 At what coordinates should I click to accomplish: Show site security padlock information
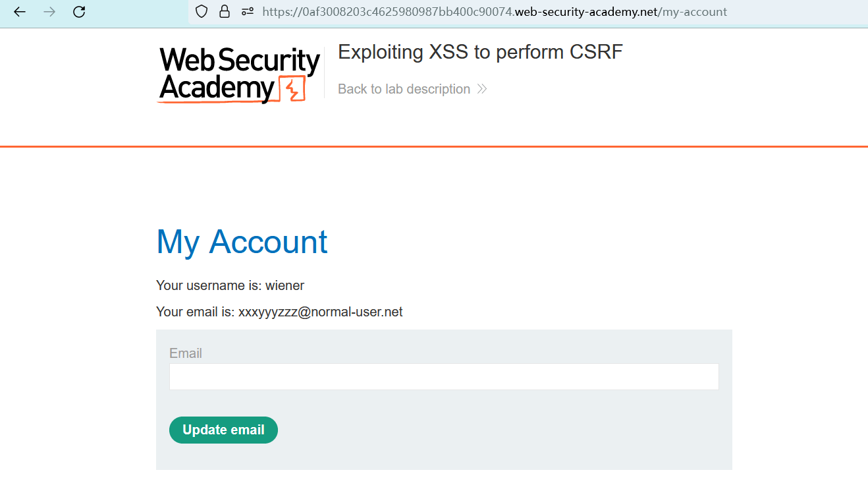point(225,12)
